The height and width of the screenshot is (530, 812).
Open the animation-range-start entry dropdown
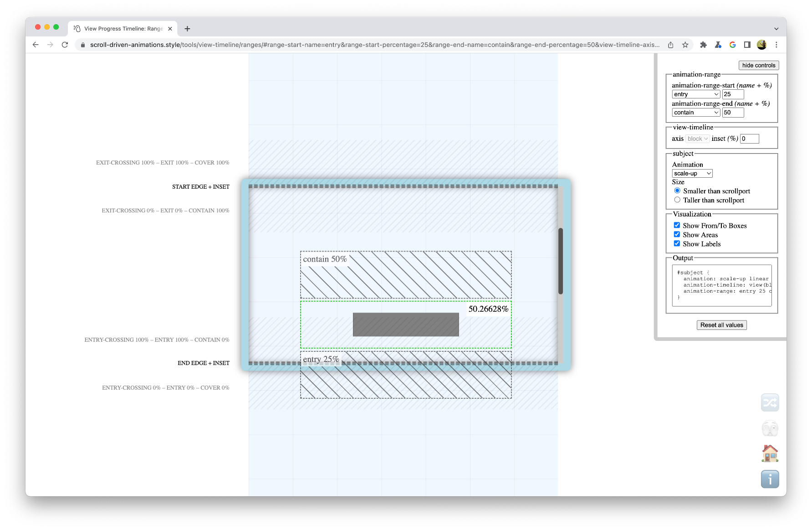tap(695, 94)
